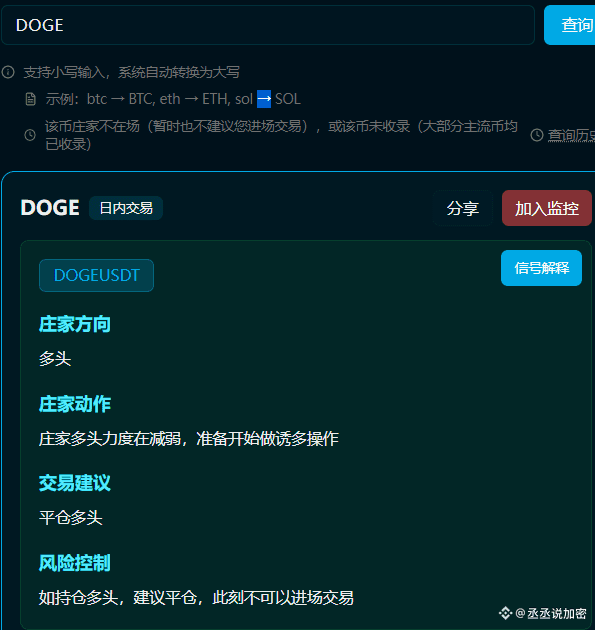595x630 pixels.
Task: Click the clock icon beside 该币庄家不在场
Action: 30,135
